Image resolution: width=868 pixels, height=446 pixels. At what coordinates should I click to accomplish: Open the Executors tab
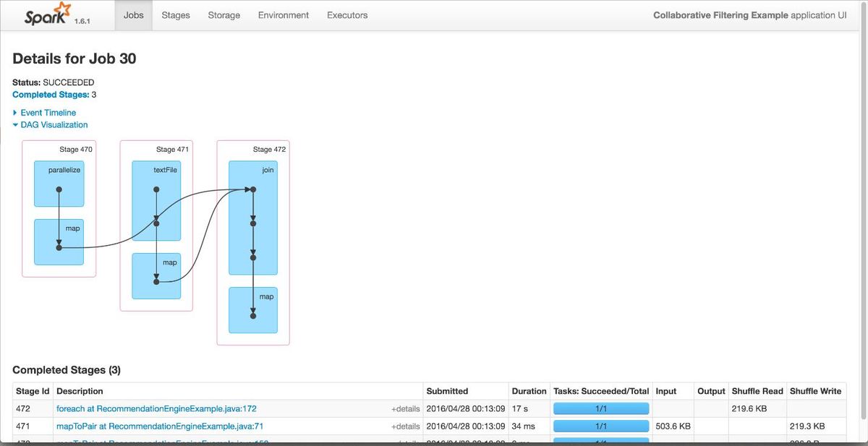pyautogui.click(x=346, y=14)
